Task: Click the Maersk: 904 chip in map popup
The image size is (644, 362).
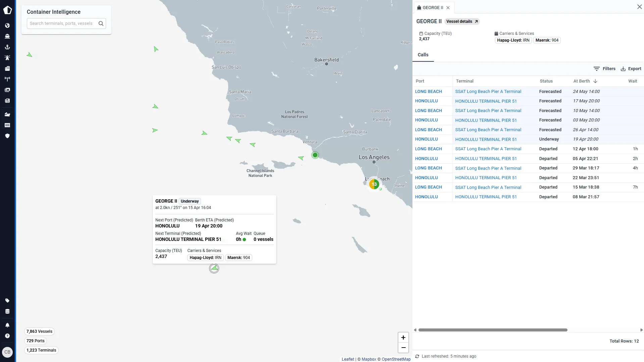Action: 239,258
